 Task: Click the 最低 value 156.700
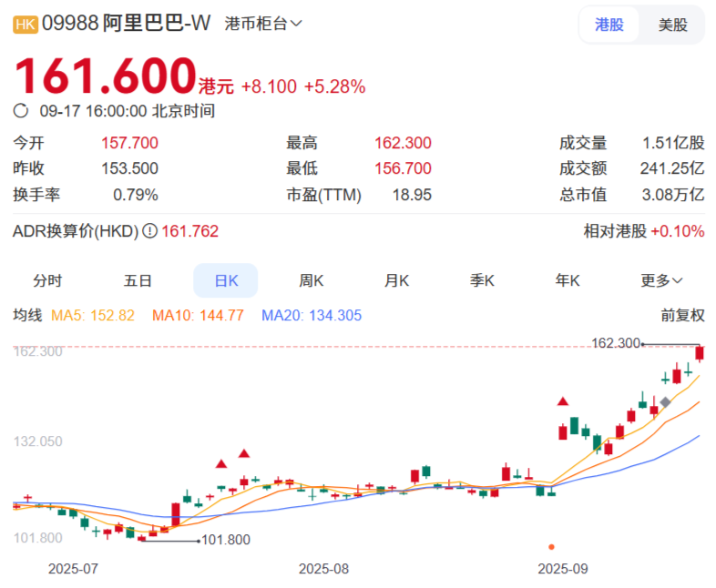[x=403, y=168]
